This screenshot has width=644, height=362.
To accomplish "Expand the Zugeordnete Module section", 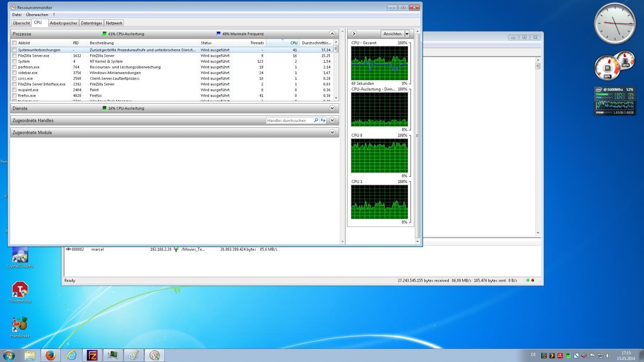I will [332, 132].
